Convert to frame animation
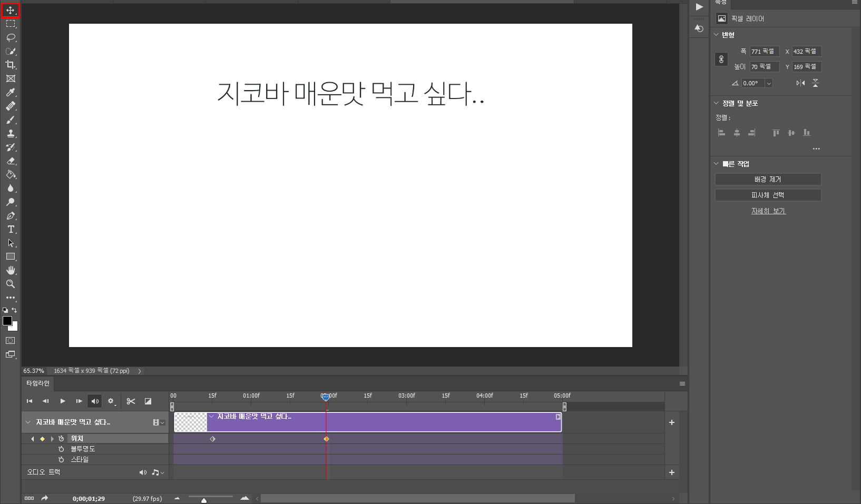The height and width of the screenshot is (504, 861). pyautogui.click(x=29, y=498)
